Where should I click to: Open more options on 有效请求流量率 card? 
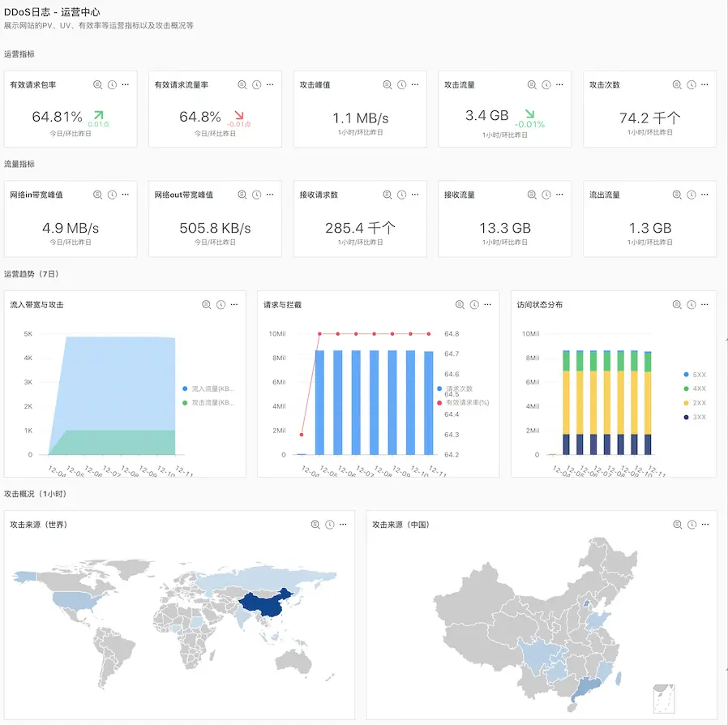pyautogui.click(x=270, y=84)
